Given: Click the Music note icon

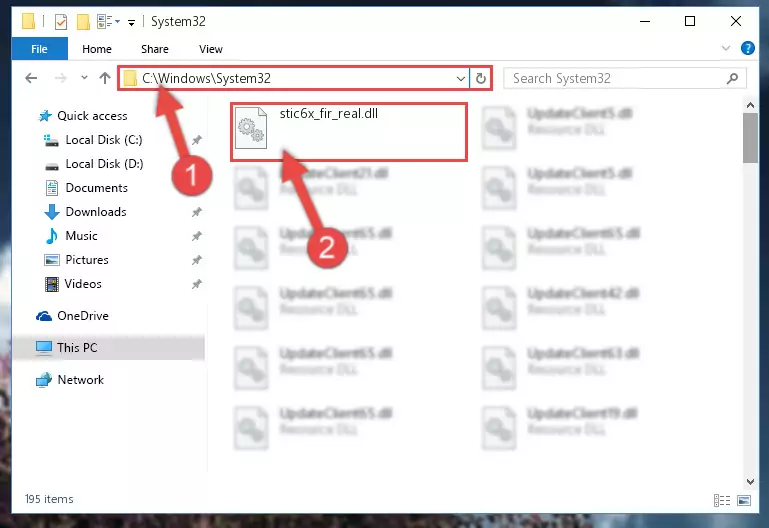Looking at the screenshot, I should (51, 236).
